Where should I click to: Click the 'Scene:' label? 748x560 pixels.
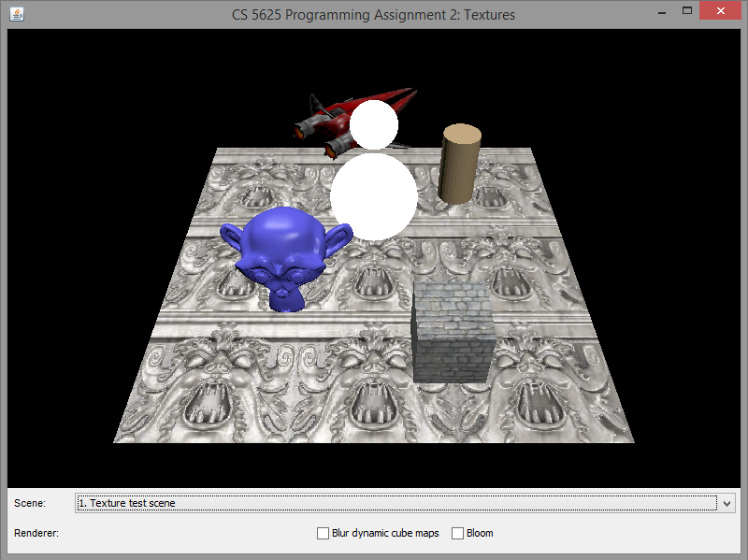click(30, 503)
